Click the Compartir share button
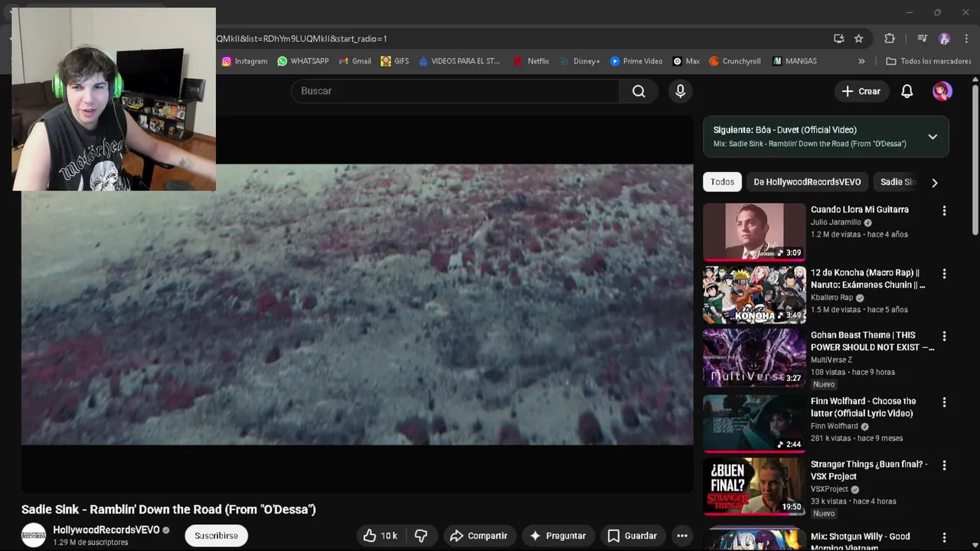This screenshot has width=980, height=551. tap(479, 536)
